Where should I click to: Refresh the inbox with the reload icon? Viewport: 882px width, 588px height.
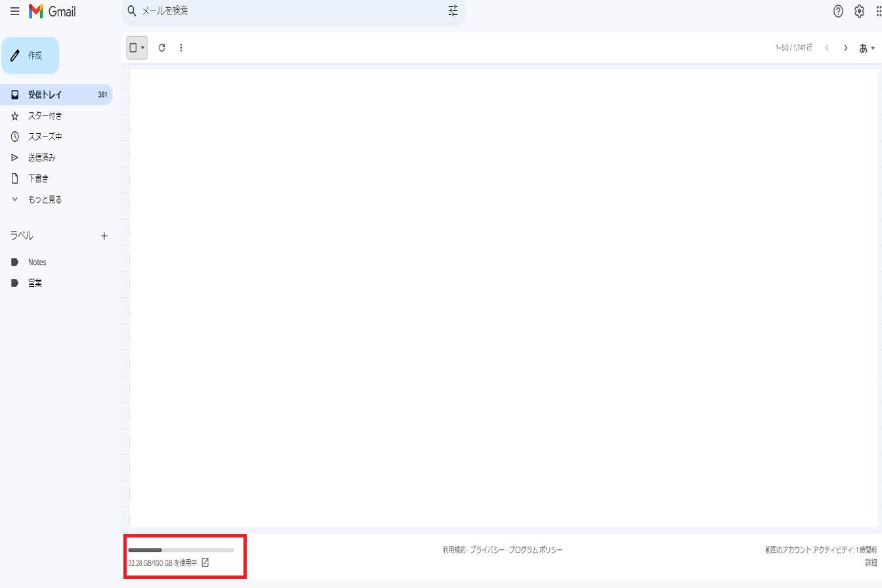click(162, 48)
